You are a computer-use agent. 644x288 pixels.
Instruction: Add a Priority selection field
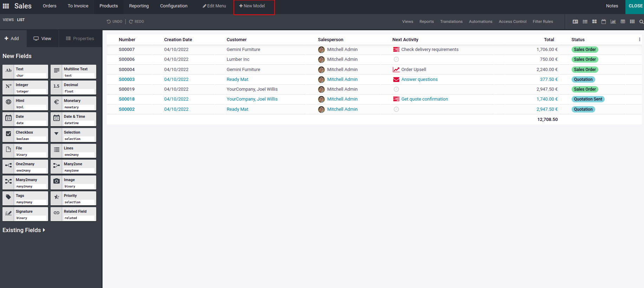pos(73,198)
